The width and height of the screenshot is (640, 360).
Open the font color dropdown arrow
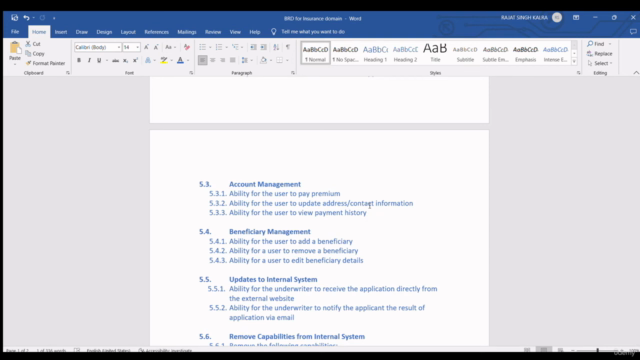point(188,60)
